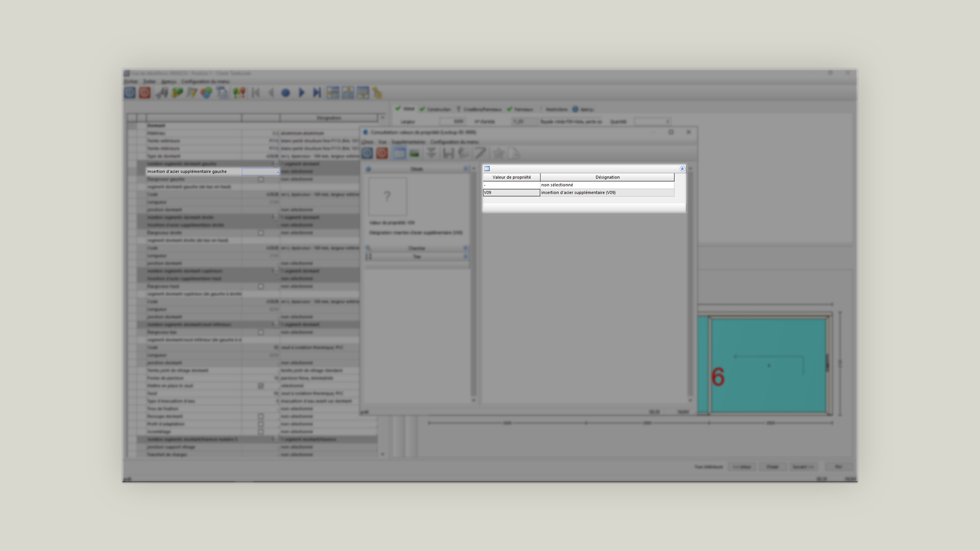Toggle the Élargisseur gauche checkbox
The width and height of the screenshot is (980, 551).
coord(261,180)
